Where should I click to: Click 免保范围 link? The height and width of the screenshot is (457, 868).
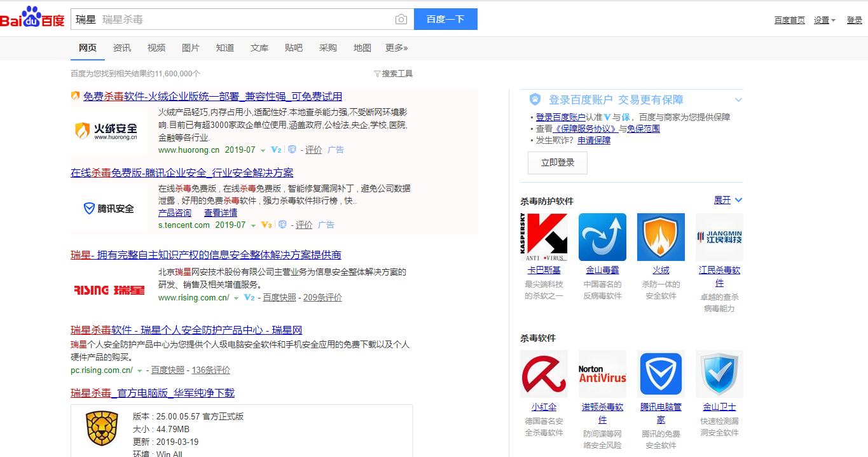click(x=644, y=129)
